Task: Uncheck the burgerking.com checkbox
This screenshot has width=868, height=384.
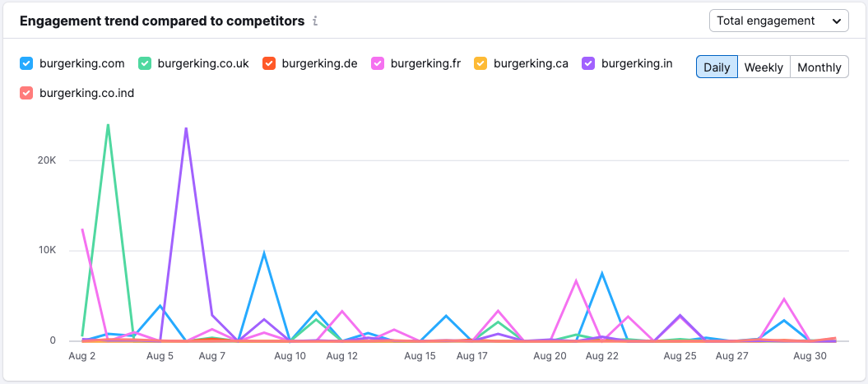Action: point(26,63)
